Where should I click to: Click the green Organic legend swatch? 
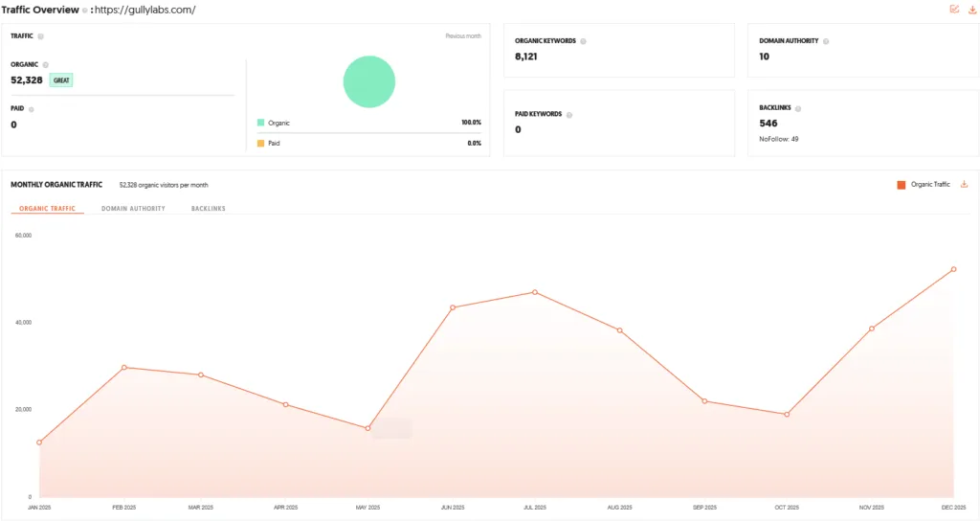pos(260,123)
